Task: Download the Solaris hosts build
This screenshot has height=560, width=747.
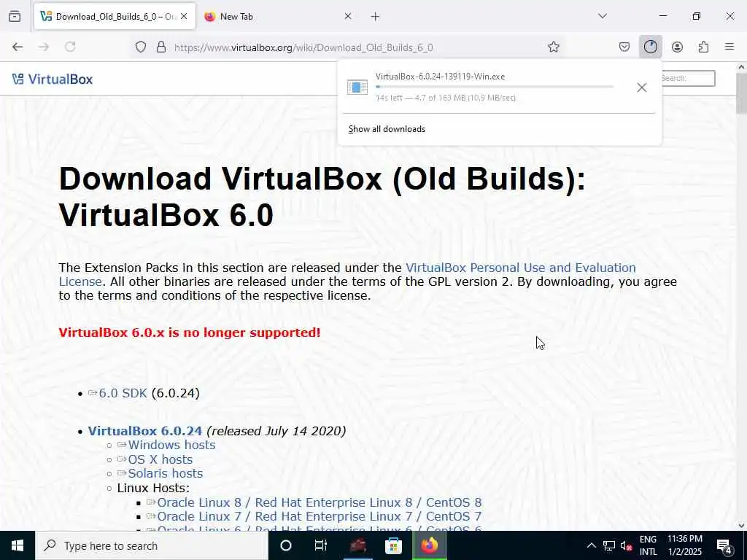Action: 166,473
